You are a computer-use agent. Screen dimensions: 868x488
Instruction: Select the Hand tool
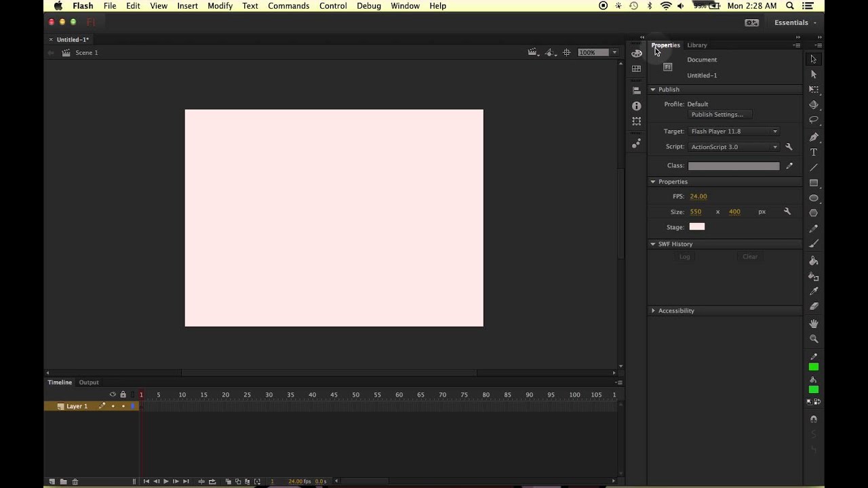pyautogui.click(x=814, y=323)
